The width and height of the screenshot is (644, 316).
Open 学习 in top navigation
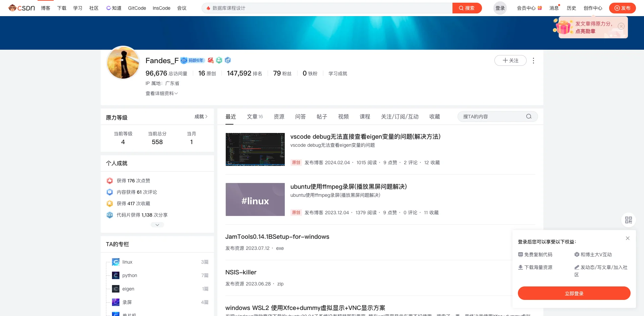[x=78, y=8]
